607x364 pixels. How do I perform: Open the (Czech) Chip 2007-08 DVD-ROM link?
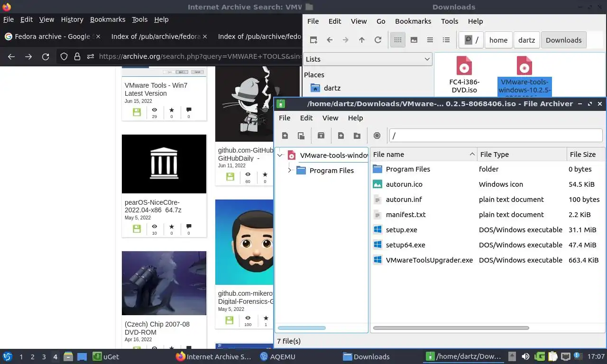[x=157, y=328]
